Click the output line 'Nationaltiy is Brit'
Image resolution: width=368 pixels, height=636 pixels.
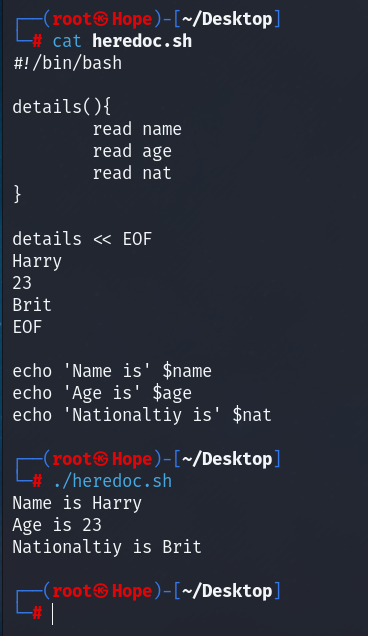(x=107, y=547)
